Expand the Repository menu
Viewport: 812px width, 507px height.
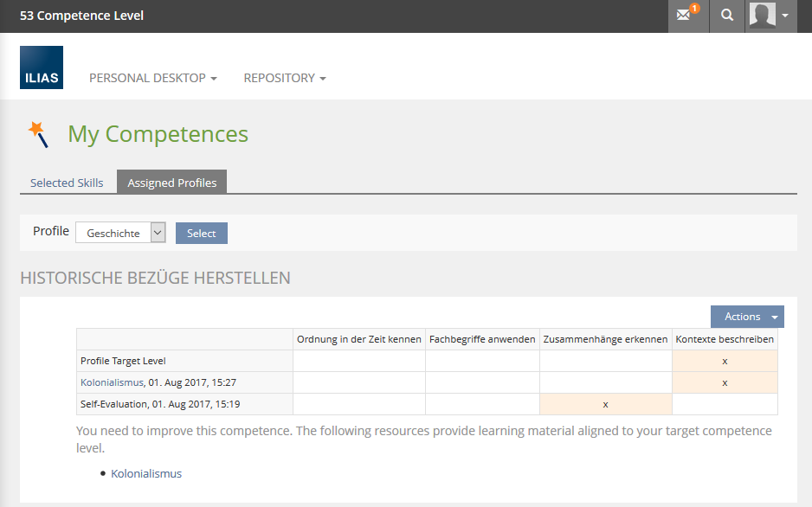pos(285,78)
